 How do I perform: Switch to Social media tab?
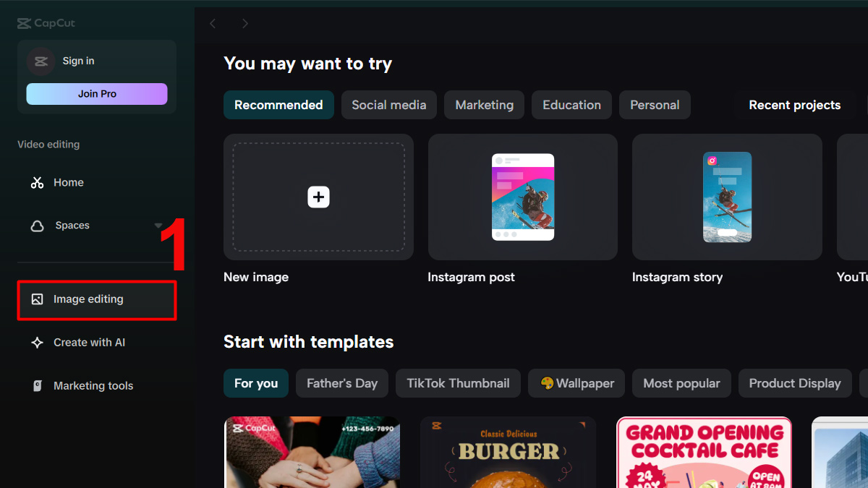(x=389, y=105)
